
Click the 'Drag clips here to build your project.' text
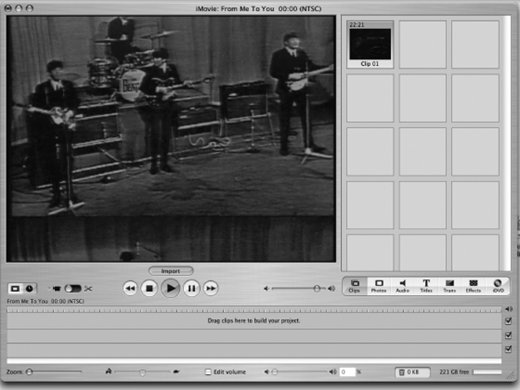point(254,321)
